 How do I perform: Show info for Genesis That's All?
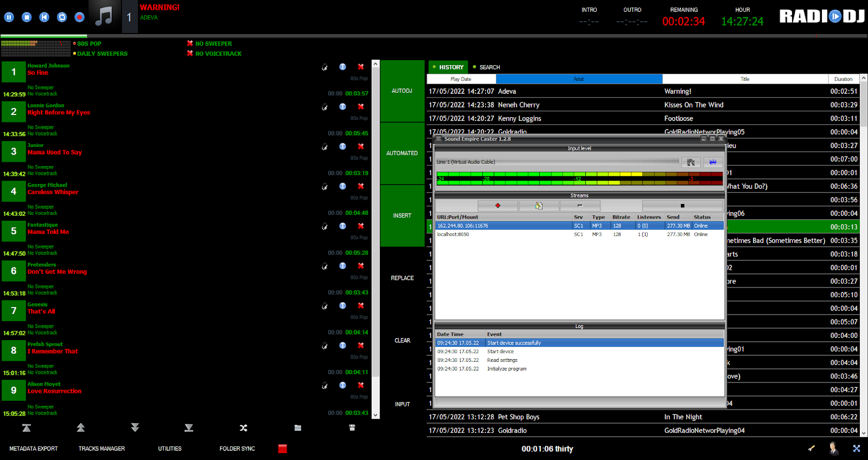pos(343,305)
